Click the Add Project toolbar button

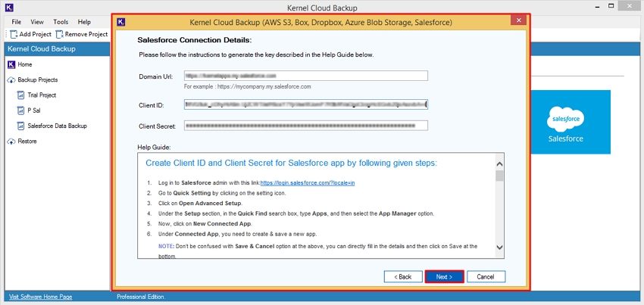[x=31, y=35]
